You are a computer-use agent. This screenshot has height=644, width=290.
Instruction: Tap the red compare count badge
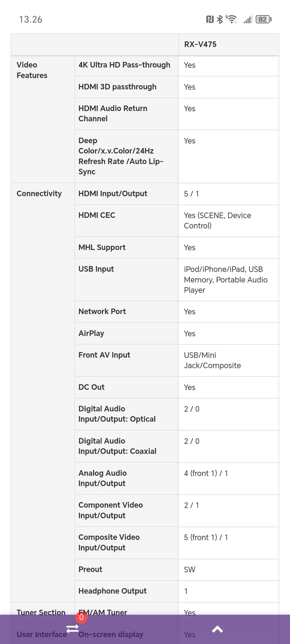pos(81,617)
